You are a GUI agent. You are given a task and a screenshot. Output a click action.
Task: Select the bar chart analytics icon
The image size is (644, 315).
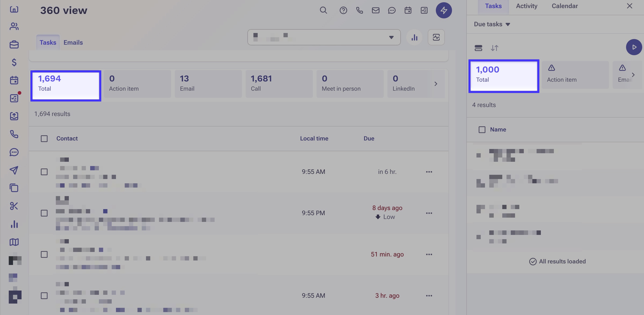click(x=414, y=37)
